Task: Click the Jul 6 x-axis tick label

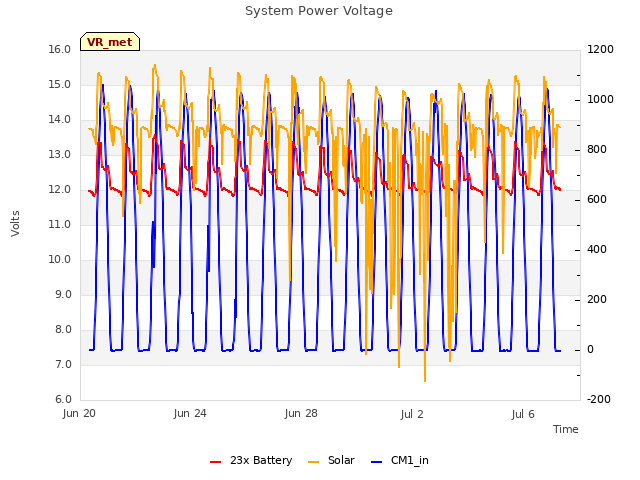Action: coord(523,414)
